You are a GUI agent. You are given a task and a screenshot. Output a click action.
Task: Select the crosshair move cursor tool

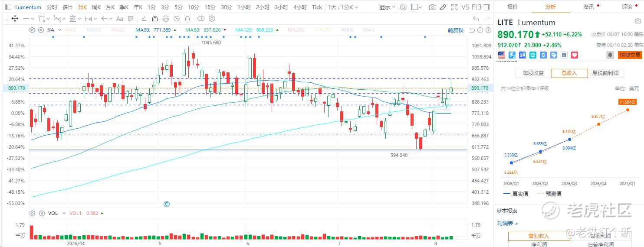(x=15, y=19)
